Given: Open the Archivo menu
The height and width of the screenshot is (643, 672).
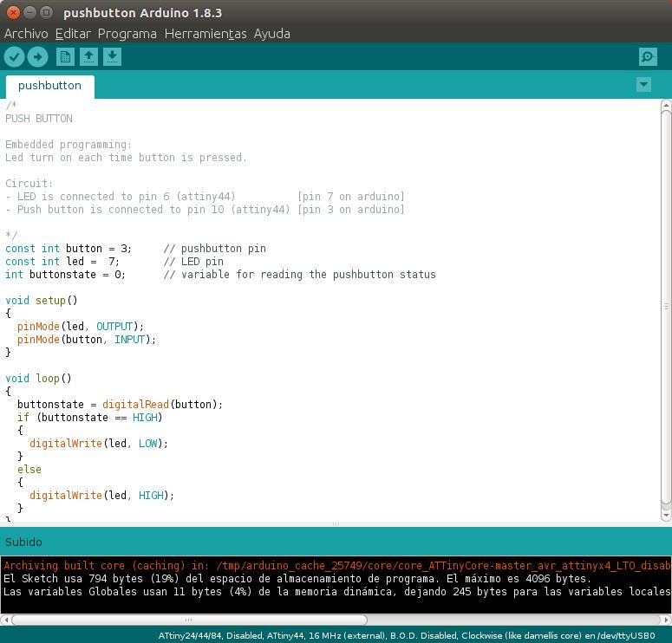Looking at the screenshot, I should [x=26, y=34].
